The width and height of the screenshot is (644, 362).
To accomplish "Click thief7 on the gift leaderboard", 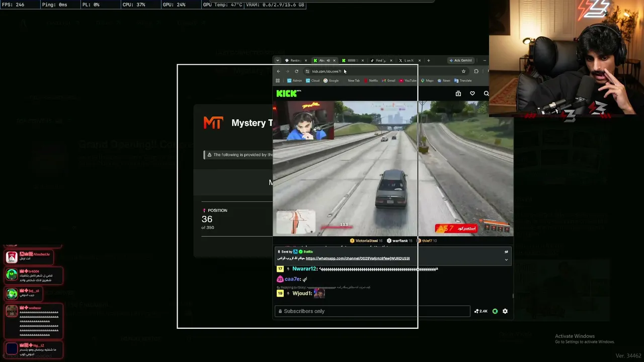I will point(427,241).
